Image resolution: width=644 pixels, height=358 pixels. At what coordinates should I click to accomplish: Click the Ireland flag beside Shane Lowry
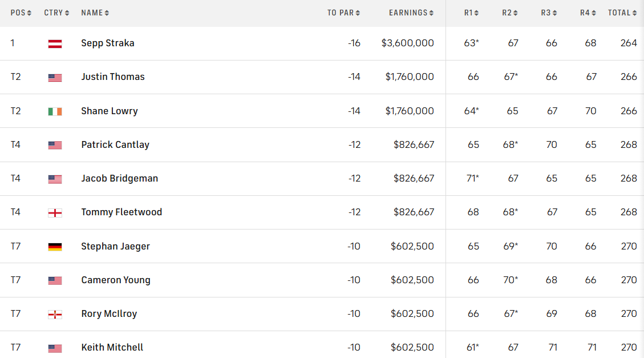coord(55,111)
